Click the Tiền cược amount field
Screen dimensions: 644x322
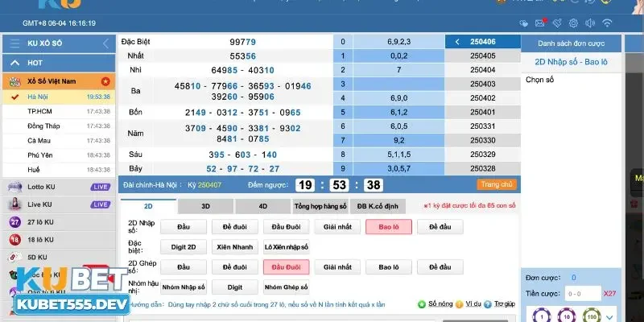(x=582, y=294)
